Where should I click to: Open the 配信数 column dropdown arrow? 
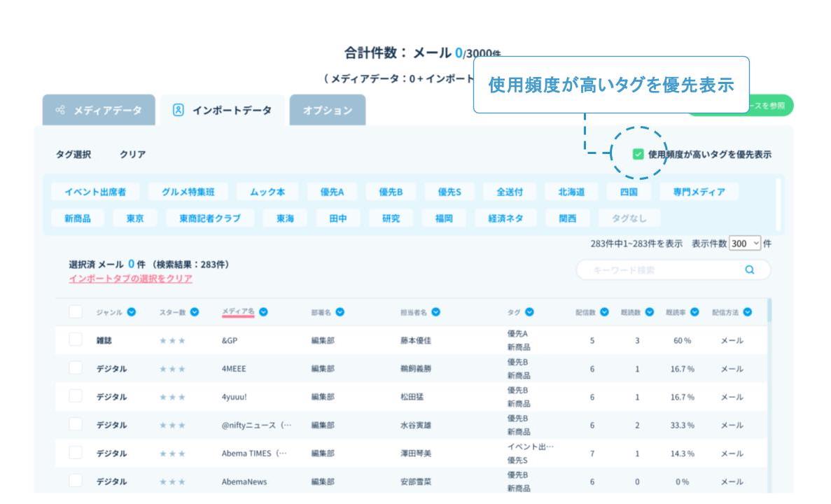[604, 311]
